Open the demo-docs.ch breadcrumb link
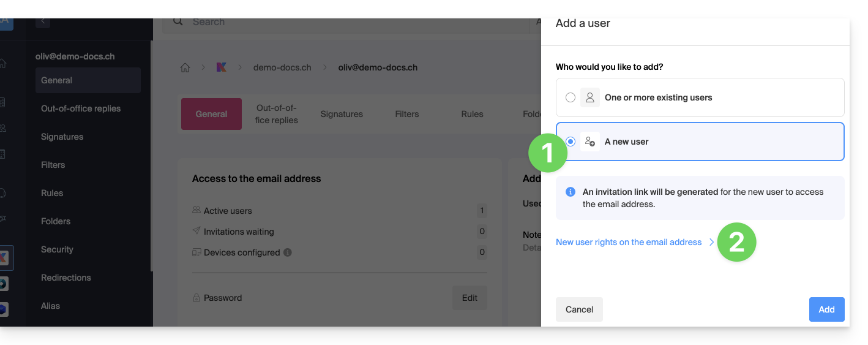The image size is (868, 345). [x=282, y=67]
